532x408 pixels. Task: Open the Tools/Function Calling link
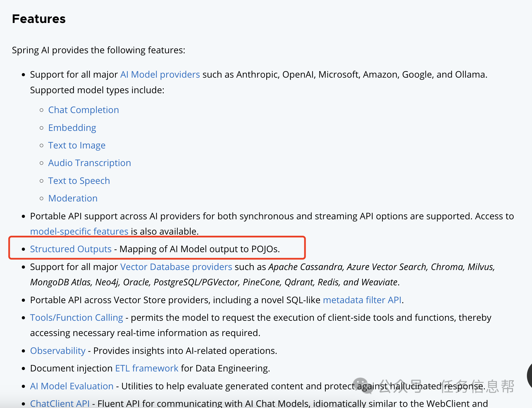[76, 318]
